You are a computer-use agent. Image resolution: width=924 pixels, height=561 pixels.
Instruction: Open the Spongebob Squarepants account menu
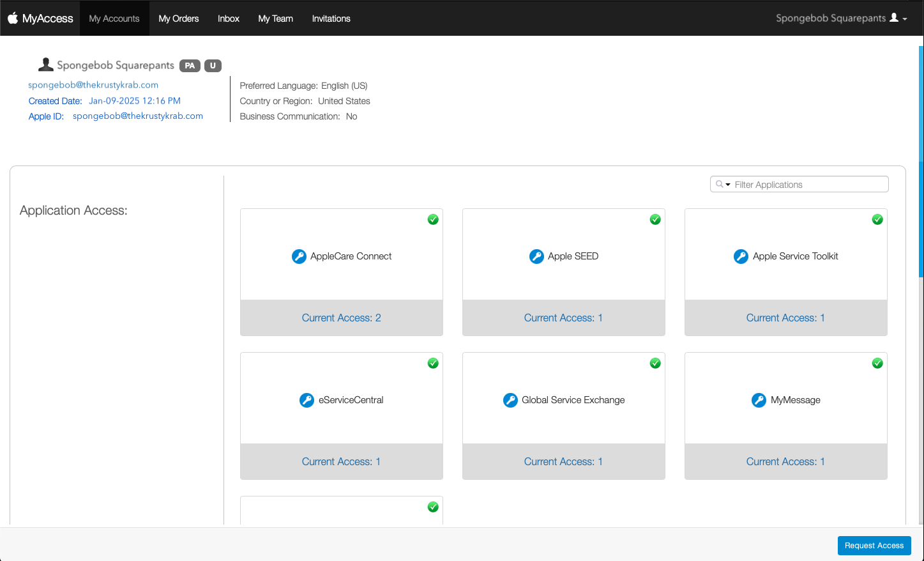841,18
